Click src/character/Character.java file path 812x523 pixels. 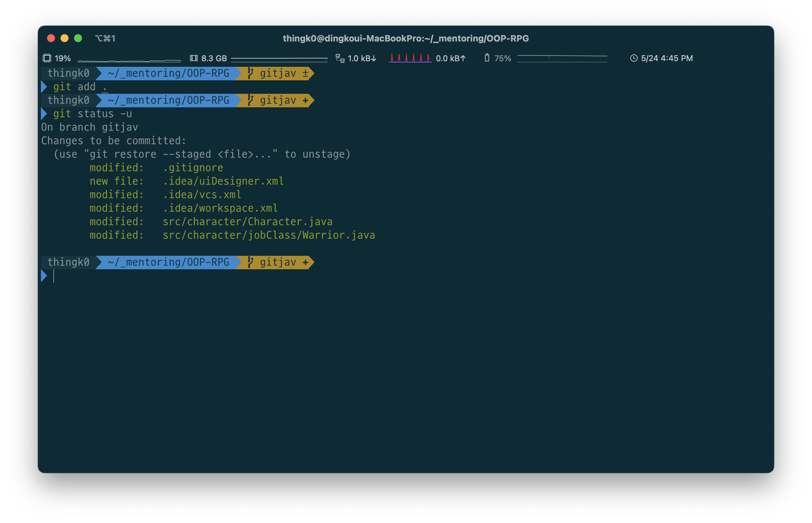point(248,222)
